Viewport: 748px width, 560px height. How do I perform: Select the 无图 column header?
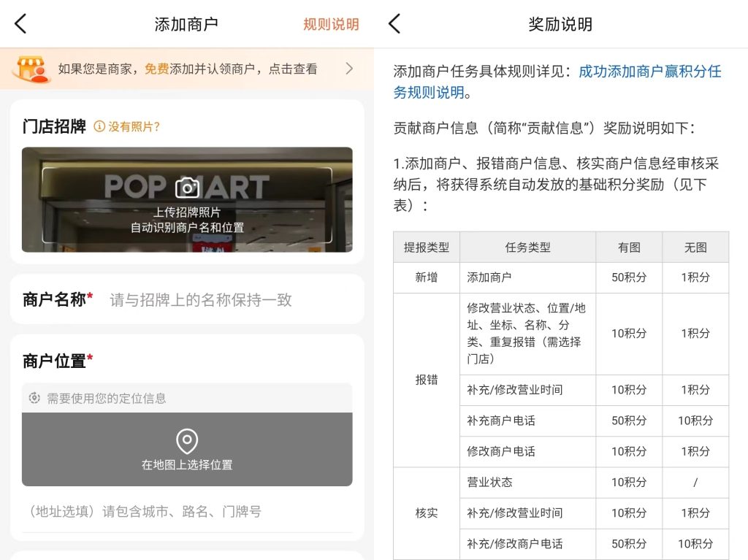tap(695, 247)
